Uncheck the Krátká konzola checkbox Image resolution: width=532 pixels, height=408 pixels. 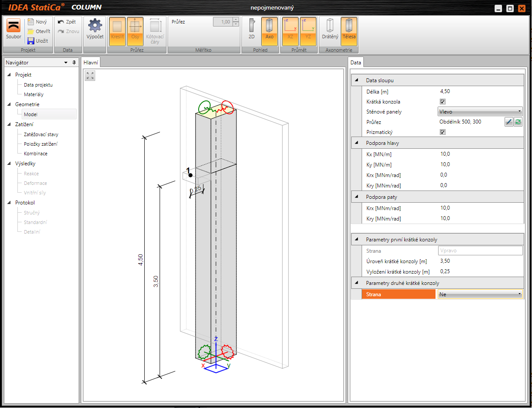[x=443, y=102]
